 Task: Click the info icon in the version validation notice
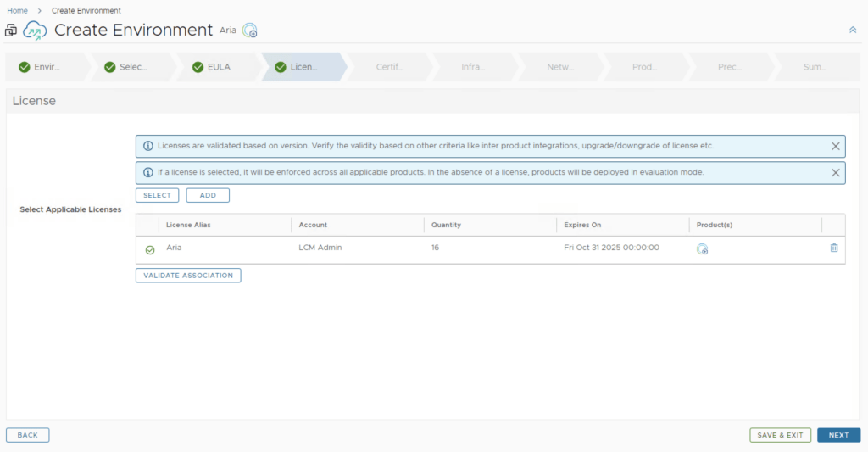[148, 146]
